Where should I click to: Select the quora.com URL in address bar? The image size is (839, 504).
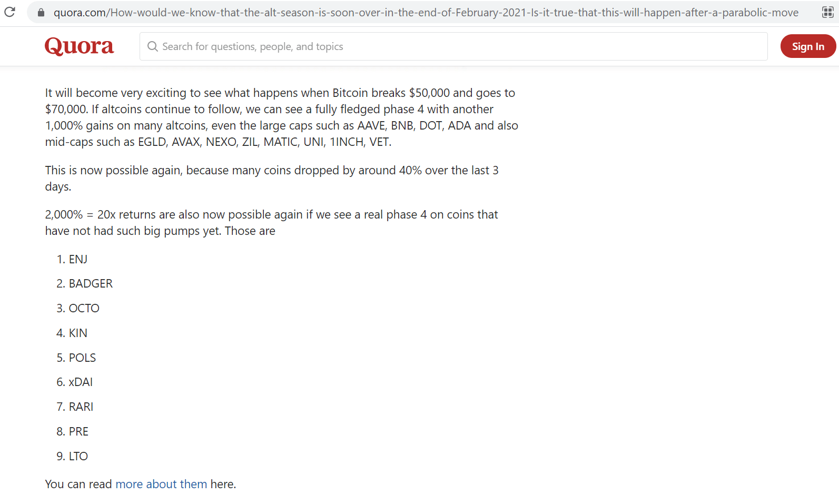coord(426,12)
